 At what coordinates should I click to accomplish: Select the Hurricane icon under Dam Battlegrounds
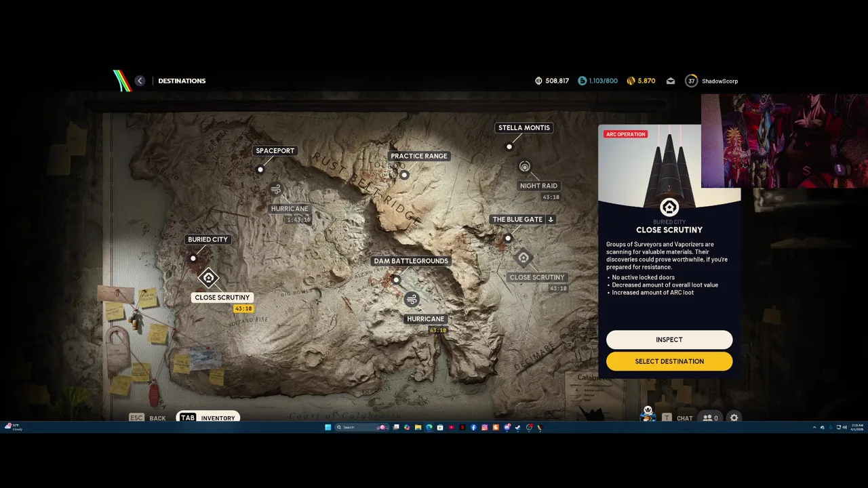pos(412,300)
